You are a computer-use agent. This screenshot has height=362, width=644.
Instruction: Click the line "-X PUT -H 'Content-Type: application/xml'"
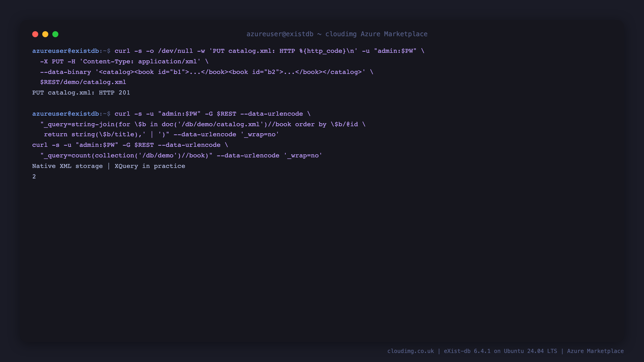[124, 61]
